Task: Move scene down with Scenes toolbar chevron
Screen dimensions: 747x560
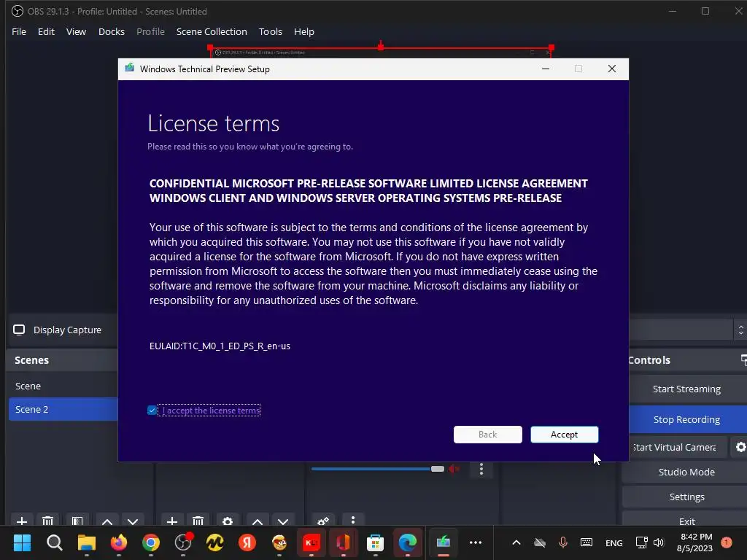Action: click(133, 521)
